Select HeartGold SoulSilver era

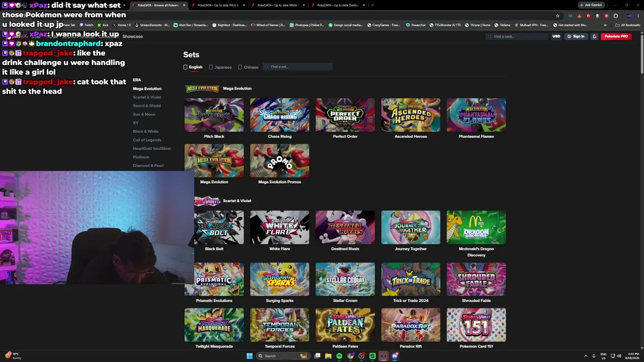coord(152,148)
